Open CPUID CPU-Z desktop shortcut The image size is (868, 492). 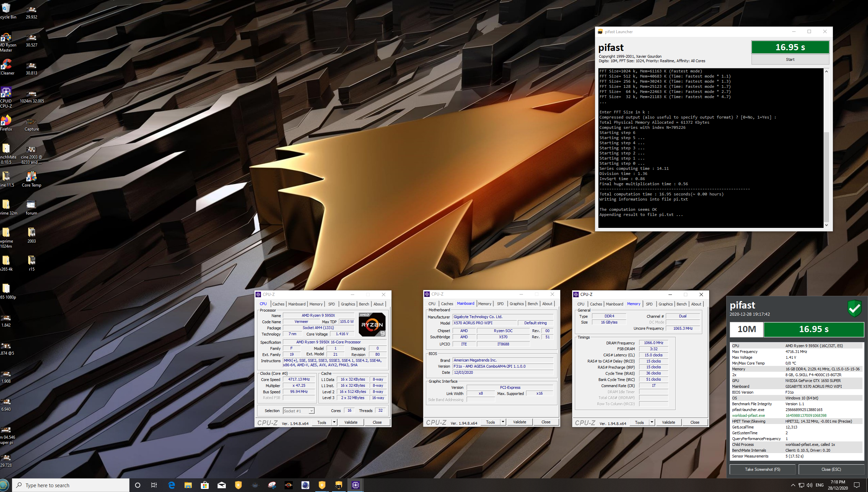point(6,97)
